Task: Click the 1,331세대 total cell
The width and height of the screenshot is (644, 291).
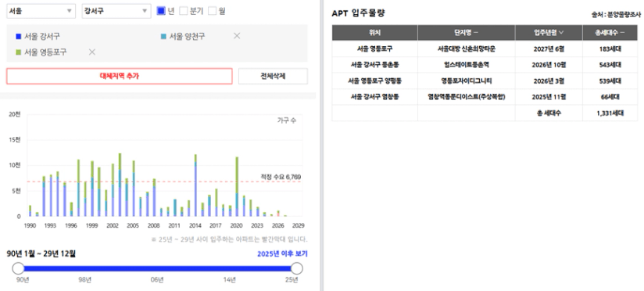Action: point(610,113)
